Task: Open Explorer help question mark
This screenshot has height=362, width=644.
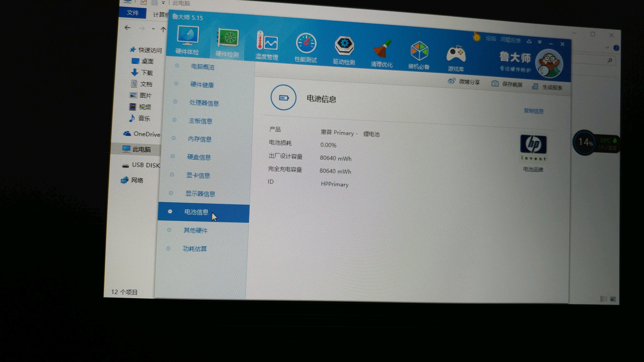Action: (x=616, y=48)
